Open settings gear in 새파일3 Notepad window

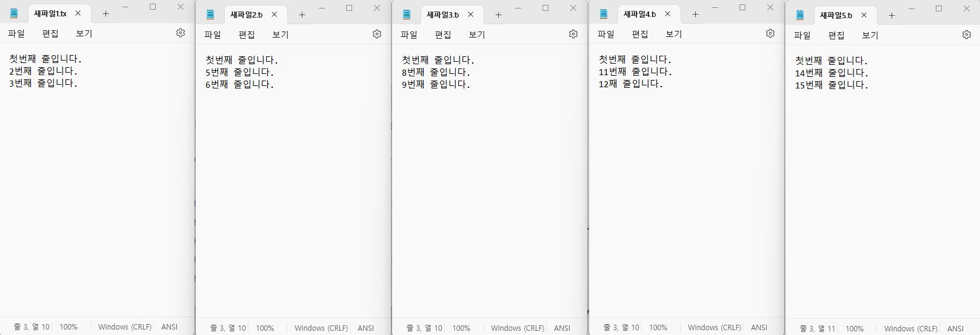[x=573, y=34]
